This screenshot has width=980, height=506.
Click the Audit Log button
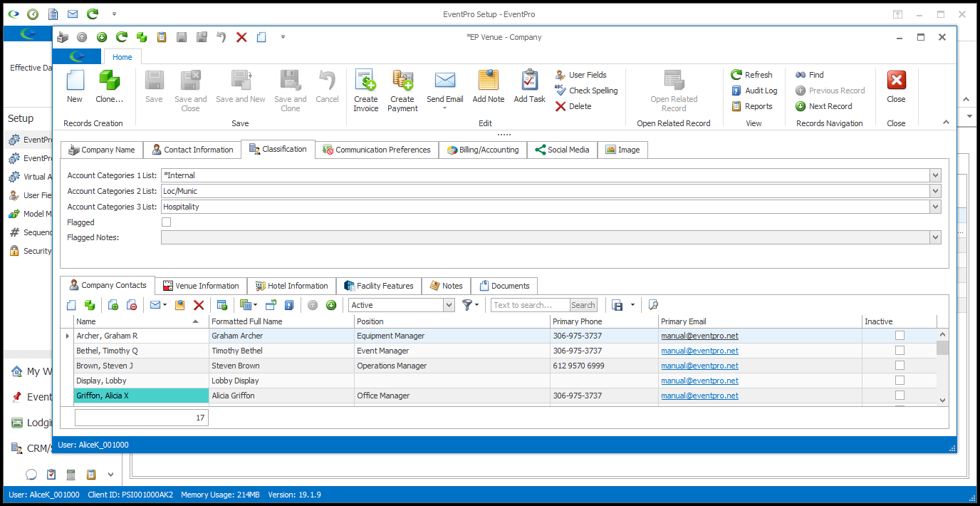[754, 91]
